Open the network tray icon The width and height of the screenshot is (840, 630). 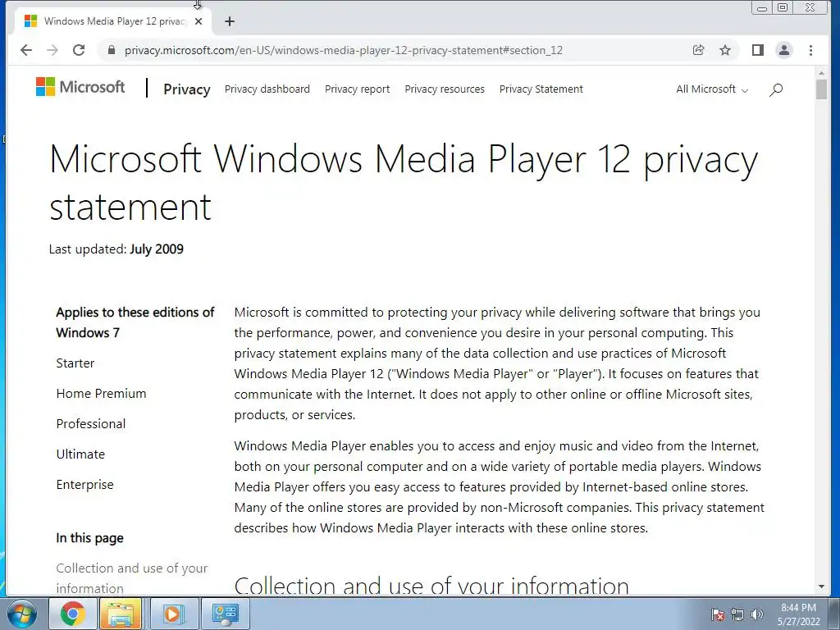[737, 614]
